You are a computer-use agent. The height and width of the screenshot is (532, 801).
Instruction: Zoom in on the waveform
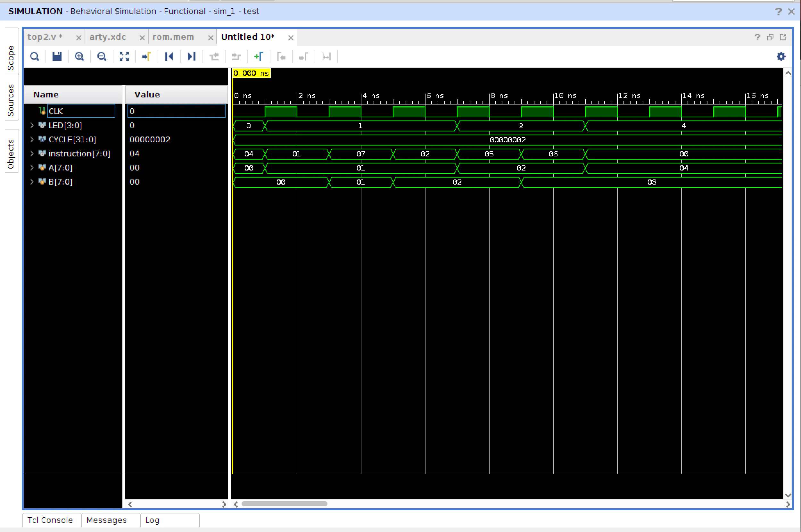(79, 56)
